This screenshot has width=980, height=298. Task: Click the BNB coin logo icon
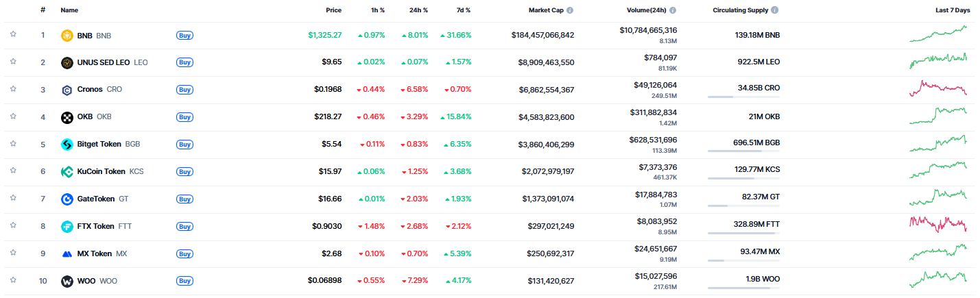click(x=67, y=35)
